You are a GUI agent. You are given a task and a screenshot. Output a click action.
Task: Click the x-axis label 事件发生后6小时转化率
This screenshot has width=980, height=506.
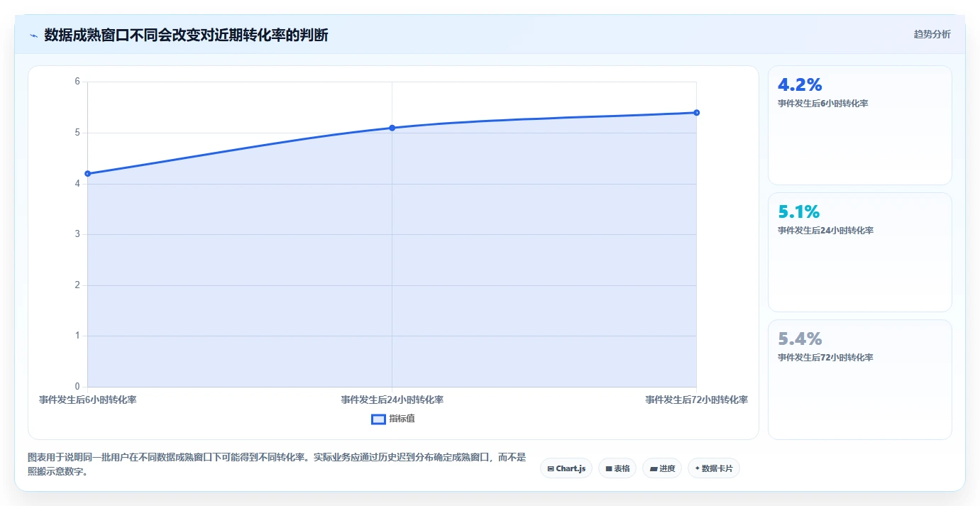click(x=88, y=400)
